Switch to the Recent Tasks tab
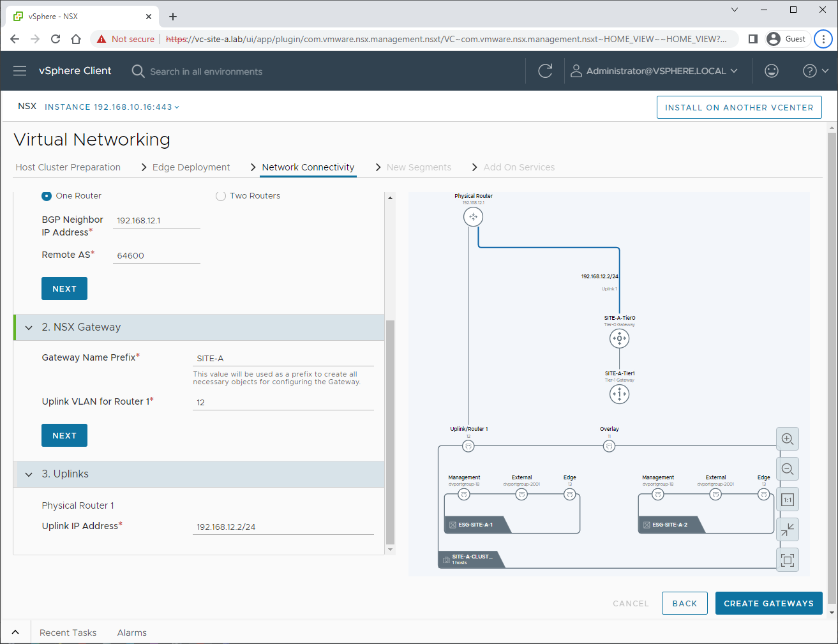 [68, 633]
